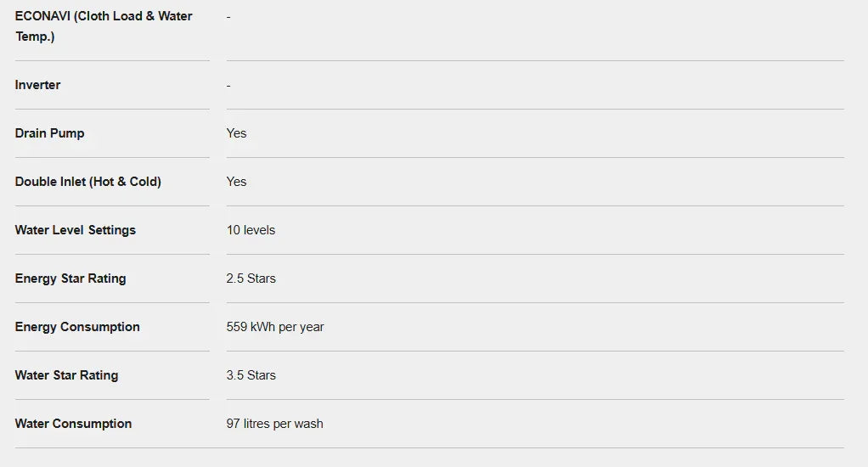Select the Inverter spec label
The height and width of the screenshot is (467, 868).
point(37,85)
